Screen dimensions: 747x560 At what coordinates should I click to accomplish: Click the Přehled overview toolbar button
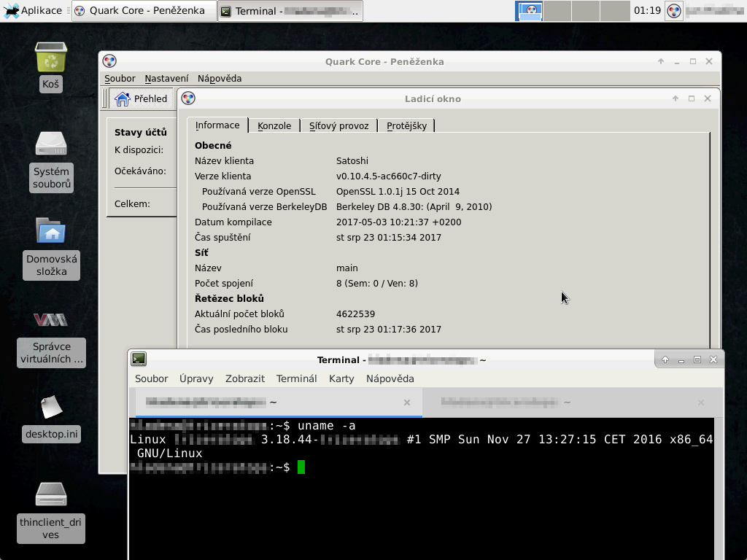click(142, 98)
